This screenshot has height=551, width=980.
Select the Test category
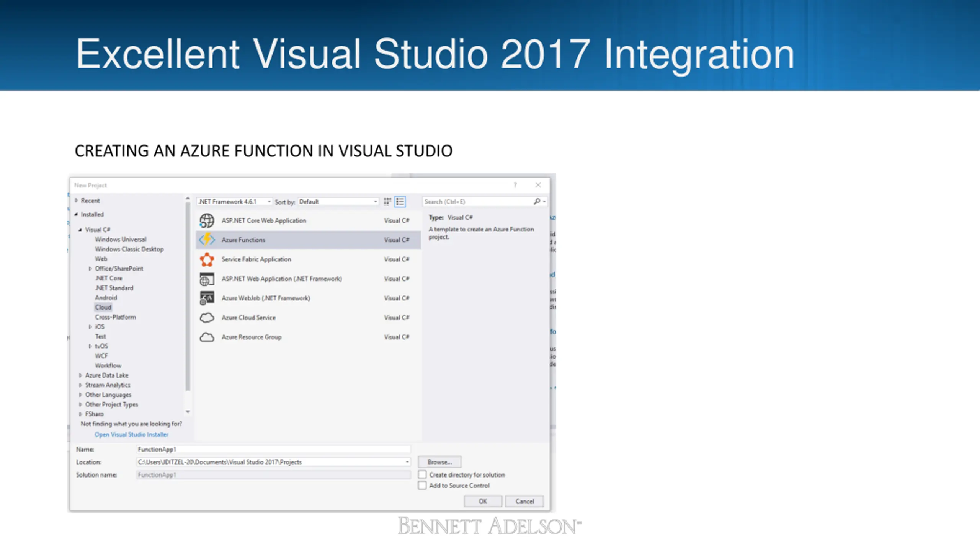100,336
